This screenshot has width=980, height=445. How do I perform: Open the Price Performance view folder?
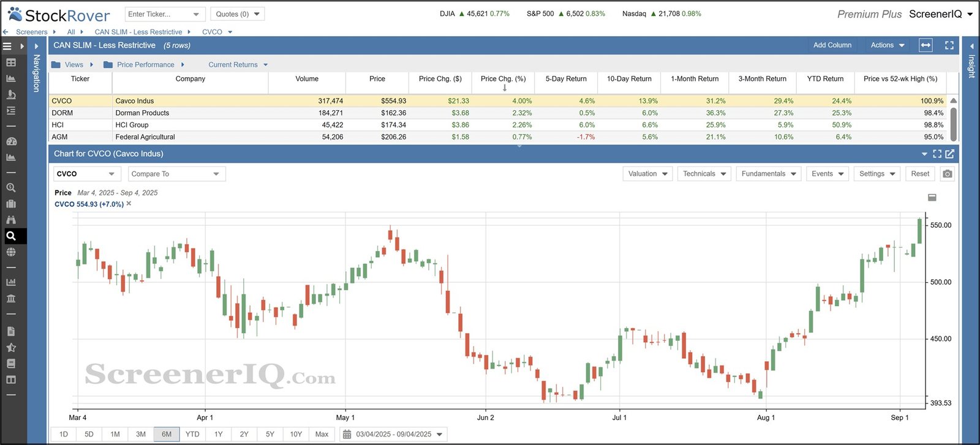click(x=145, y=65)
